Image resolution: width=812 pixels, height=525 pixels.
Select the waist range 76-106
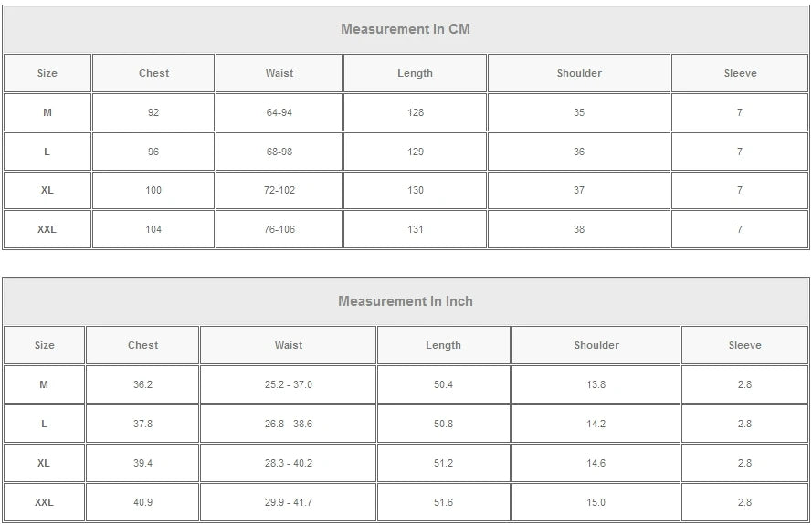[279, 229]
